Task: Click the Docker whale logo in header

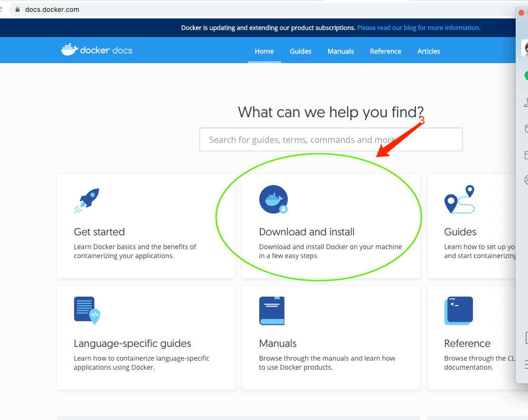Action: 70,49
